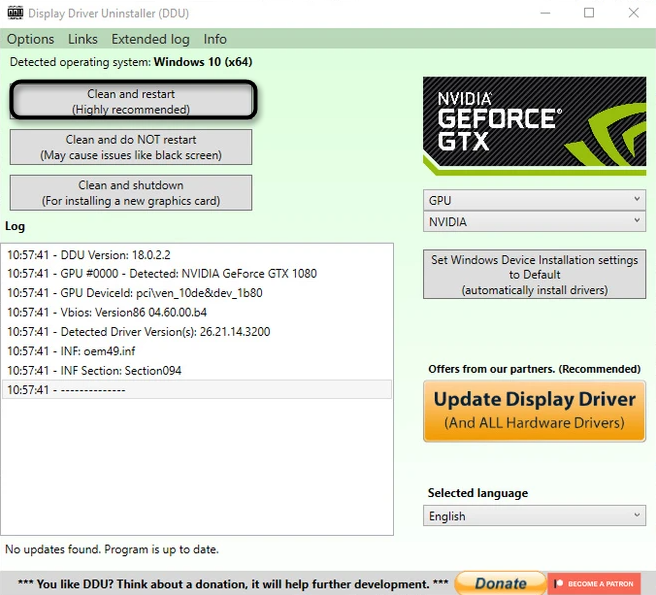The image size is (656, 595).
Task: Select the GPU DeviceId log line
Action: click(x=197, y=293)
